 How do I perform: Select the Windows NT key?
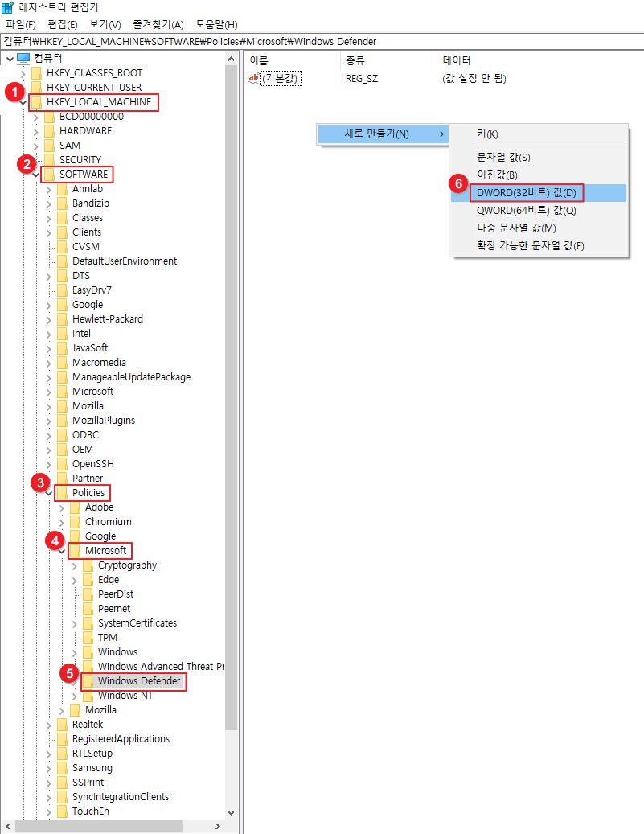point(125,695)
